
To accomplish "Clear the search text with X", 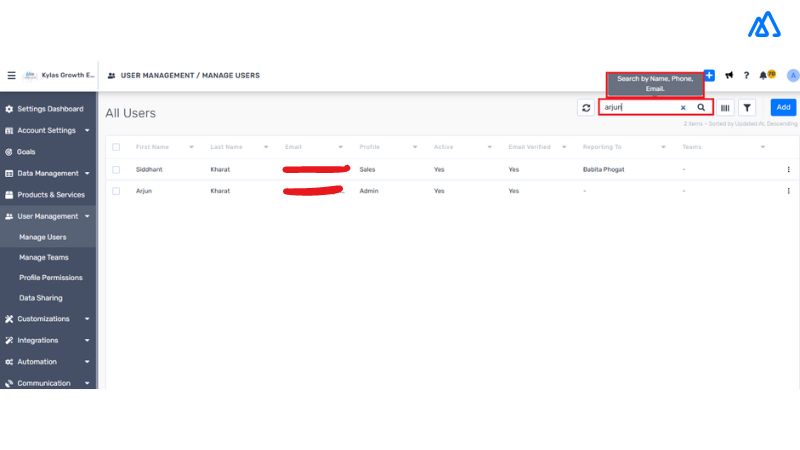I will coord(683,108).
